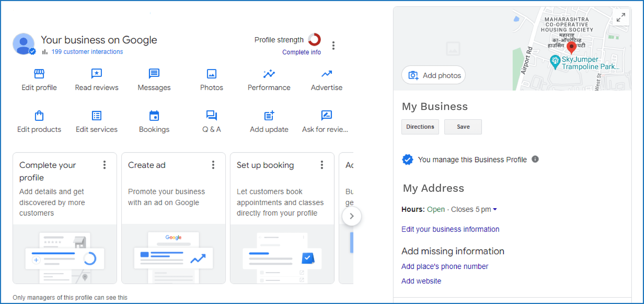Screen dimensions: 644x304
Task: Open profile strength overflow menu
Action: [333, 46]
